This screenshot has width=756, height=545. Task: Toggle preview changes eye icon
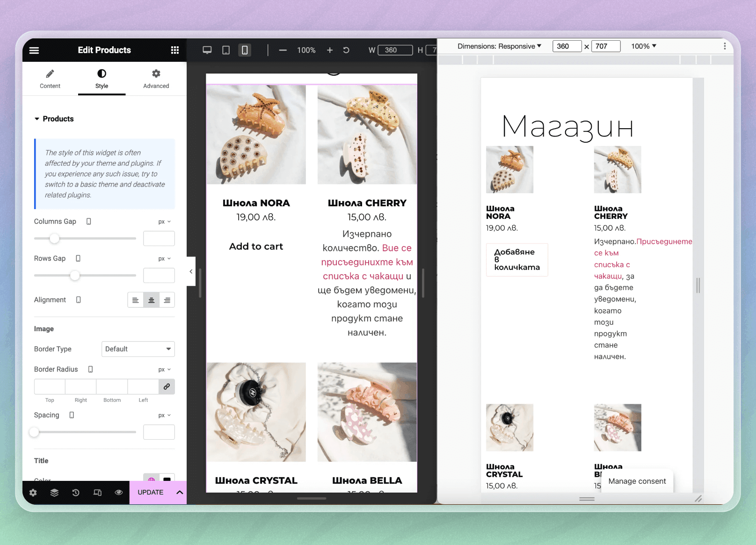point(119,492)
